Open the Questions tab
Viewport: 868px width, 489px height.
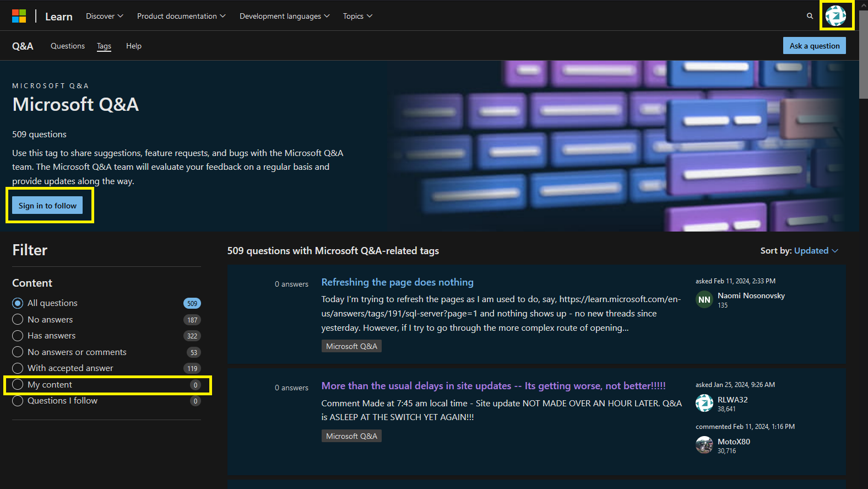tap(68, 46)
